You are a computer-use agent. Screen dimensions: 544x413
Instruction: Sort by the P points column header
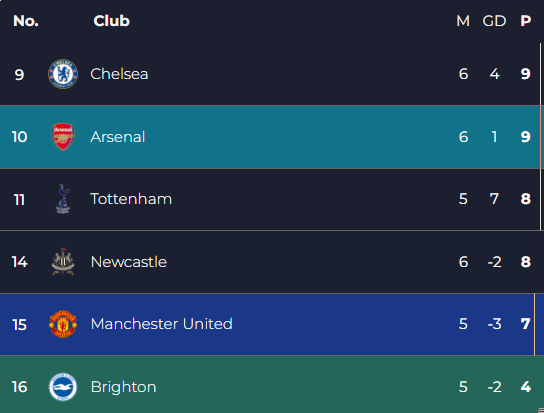tap(526, 21)
